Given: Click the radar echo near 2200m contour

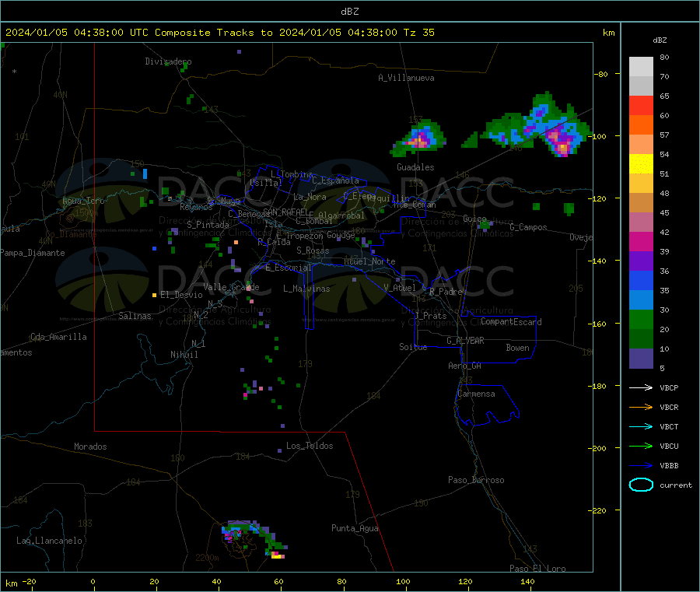Looking at the screenshot, I should click(x=254, y=539).
